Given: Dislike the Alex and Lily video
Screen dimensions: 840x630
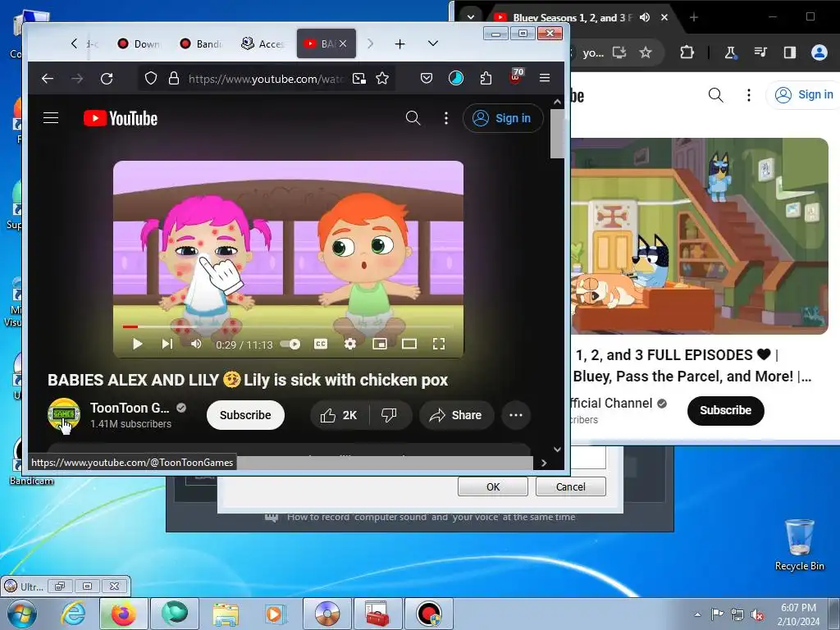Looking at the screenshot, I should [x=390, y=415].
